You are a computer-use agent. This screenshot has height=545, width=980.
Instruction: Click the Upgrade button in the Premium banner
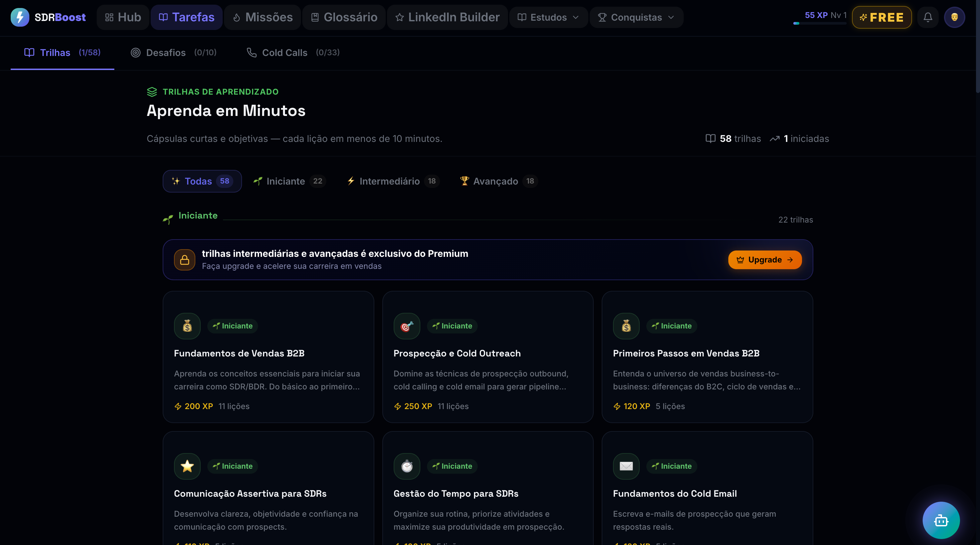coord(765,260)
